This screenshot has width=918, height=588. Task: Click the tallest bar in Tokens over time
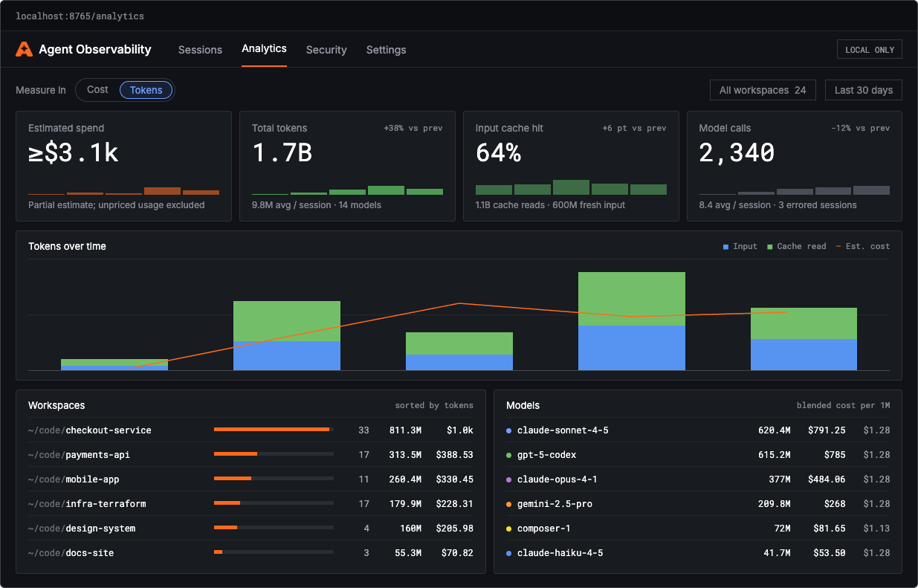pyautogui.click(x=632, y=321)
